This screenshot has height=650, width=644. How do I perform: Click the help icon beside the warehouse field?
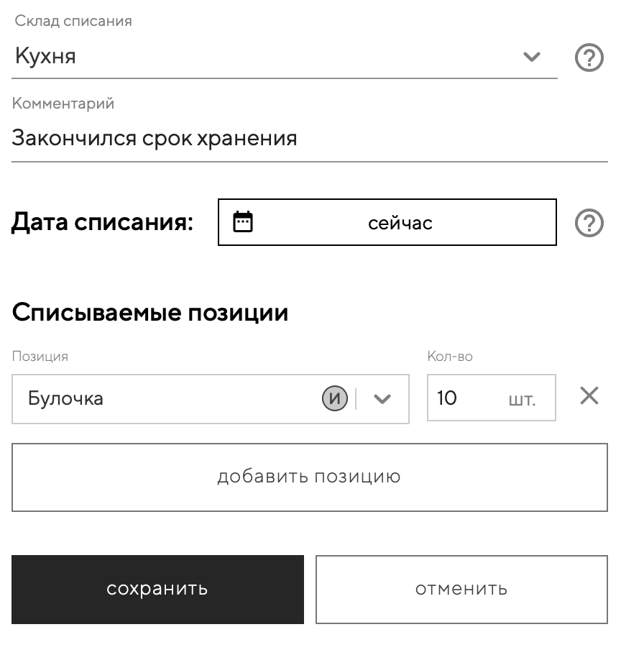tap(589, 58)
